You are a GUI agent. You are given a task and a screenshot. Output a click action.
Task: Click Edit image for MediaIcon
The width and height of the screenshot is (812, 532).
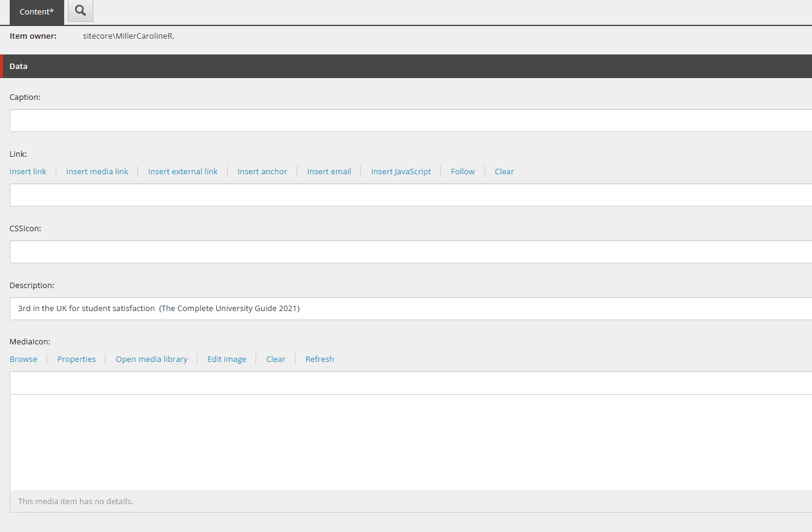coord(226,359)
